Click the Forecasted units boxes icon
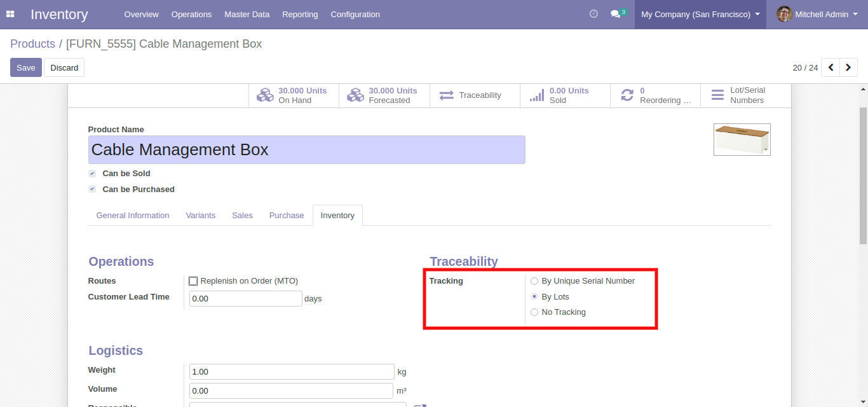 pos(355,95)
